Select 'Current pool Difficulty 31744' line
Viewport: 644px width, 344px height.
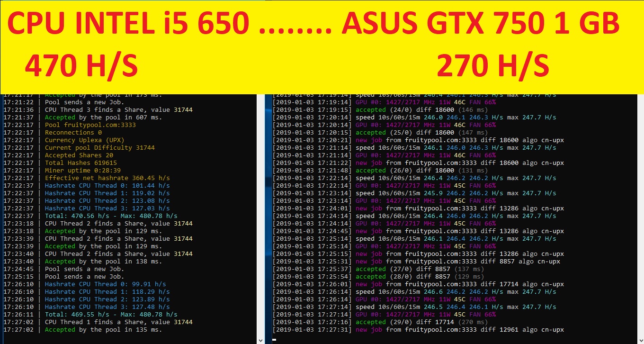point(79,148)
